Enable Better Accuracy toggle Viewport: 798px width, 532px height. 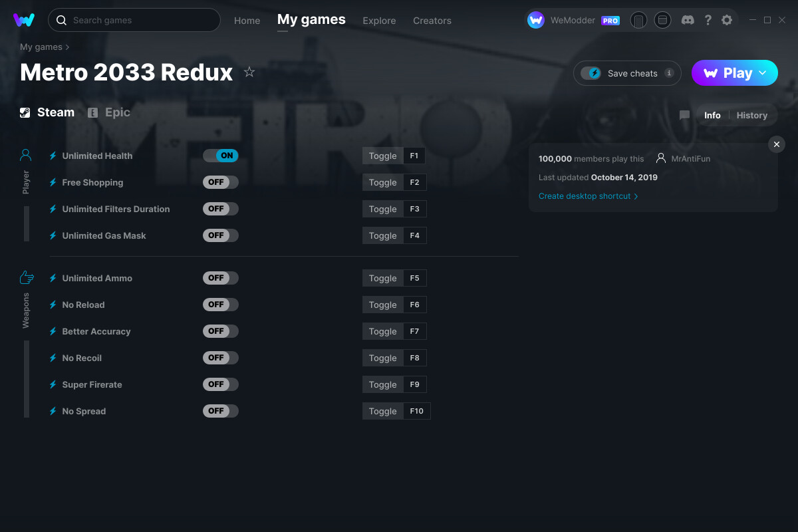[221, 331]
